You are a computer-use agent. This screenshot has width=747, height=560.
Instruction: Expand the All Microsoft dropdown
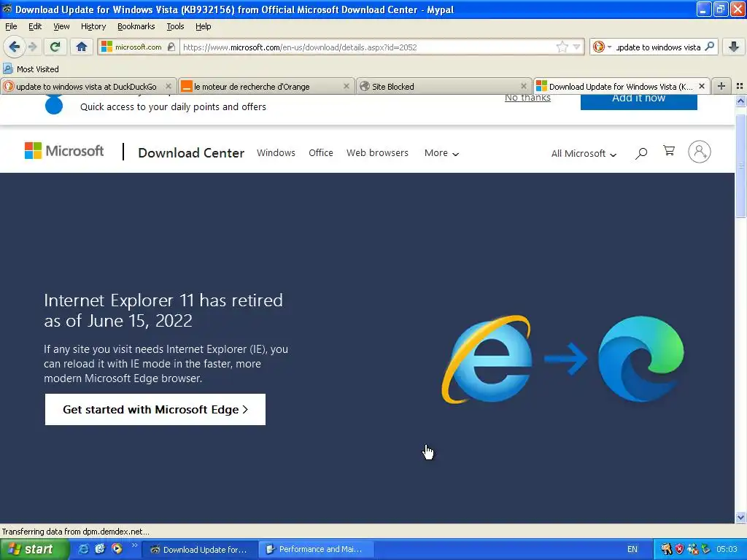(x=584, y=153)
